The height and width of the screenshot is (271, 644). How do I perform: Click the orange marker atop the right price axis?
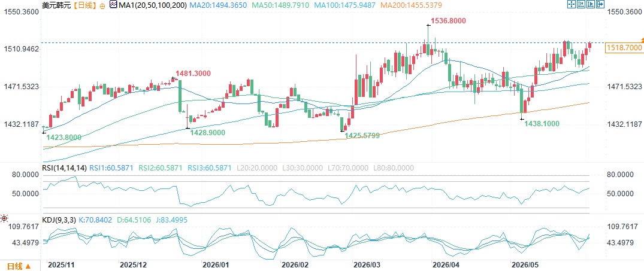[642, 38]
